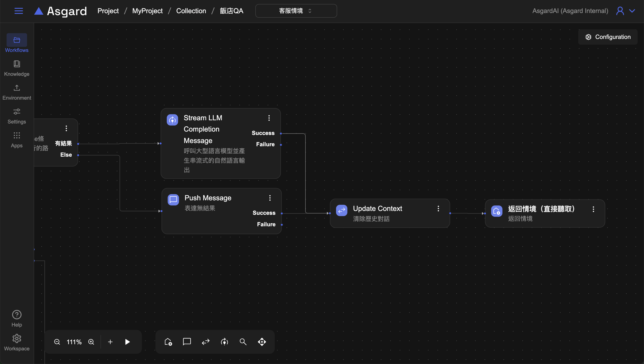Click the zoom in magnifier icon
The height and width of the screenshot is (364, 644).
tap(91, 342)
